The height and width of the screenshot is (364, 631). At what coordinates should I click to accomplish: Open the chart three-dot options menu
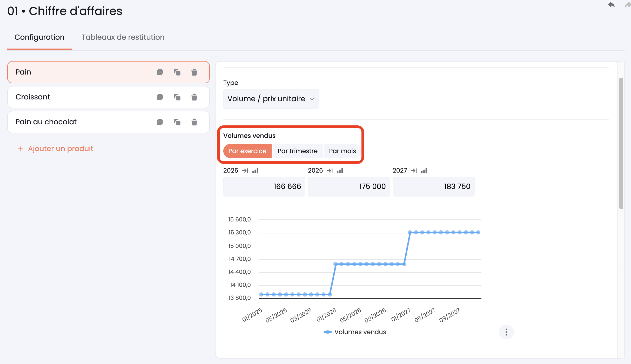click(x=506, y=332)
